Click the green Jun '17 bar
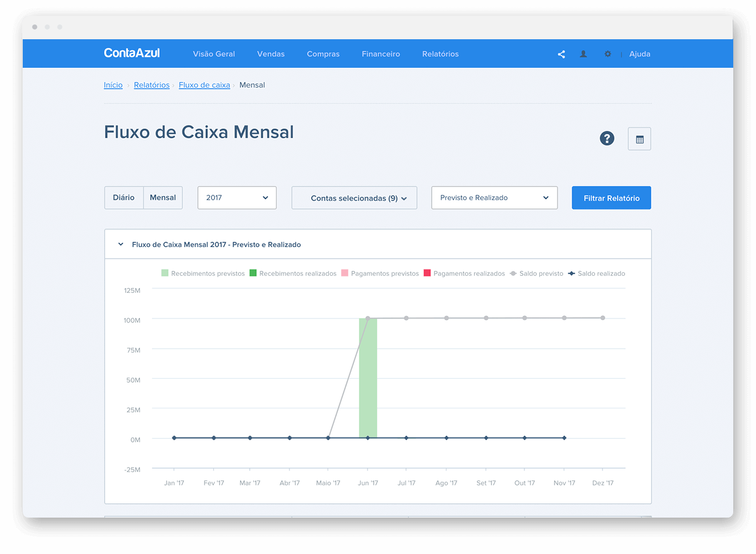 pyautogui.click(x=368, y=378)
